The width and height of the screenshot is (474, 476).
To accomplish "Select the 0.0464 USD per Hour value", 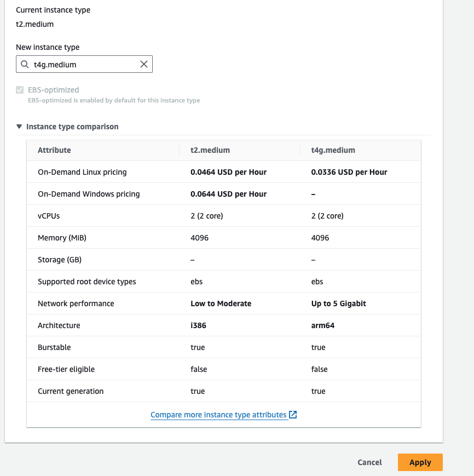I will pos(228,172).
